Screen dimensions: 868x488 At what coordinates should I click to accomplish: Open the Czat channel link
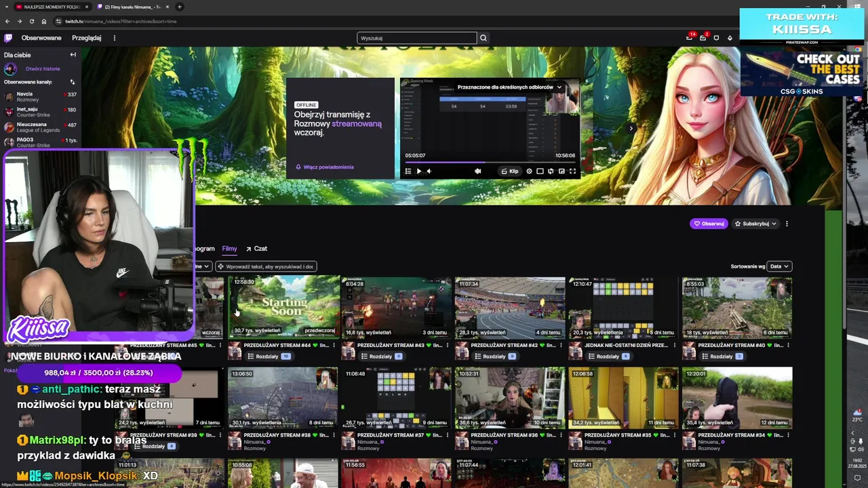256,249
